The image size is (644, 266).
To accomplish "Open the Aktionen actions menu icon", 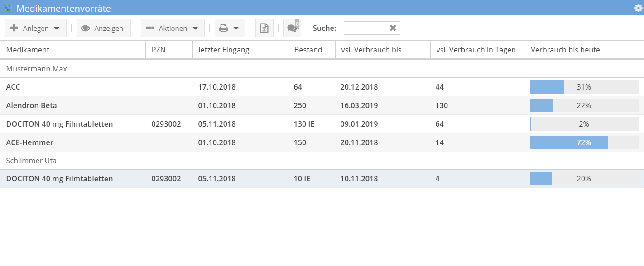I will pyautogui.click(x=150, y=28).
